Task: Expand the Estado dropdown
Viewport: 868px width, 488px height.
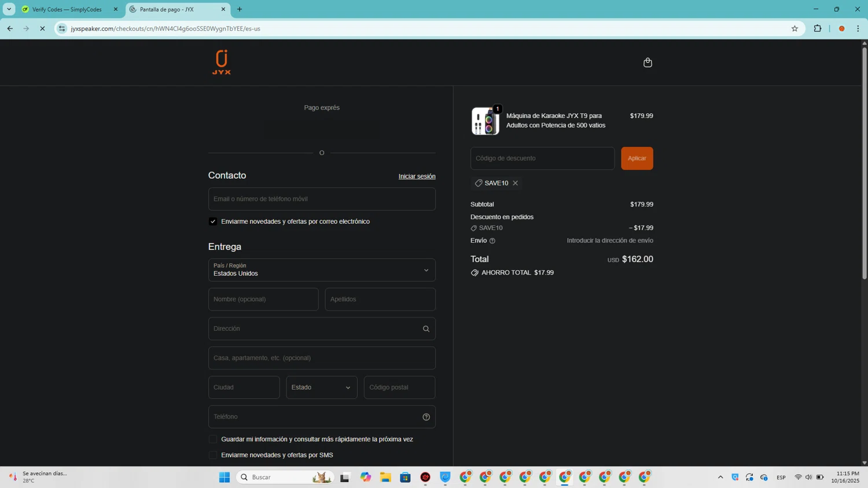Action: (322, 387)
